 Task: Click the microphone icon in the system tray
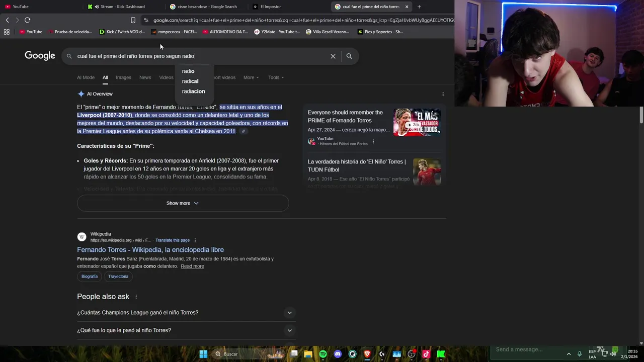tap(580, 354)
